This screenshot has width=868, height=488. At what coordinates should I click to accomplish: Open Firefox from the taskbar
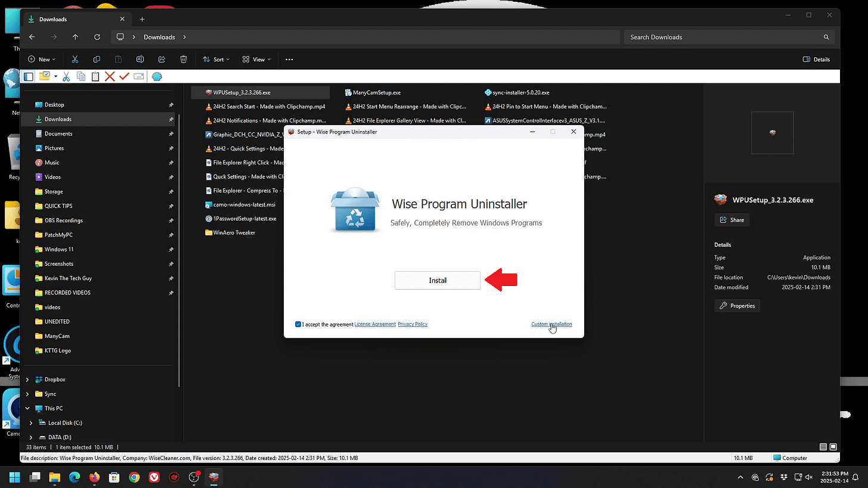tap(94, 477)
